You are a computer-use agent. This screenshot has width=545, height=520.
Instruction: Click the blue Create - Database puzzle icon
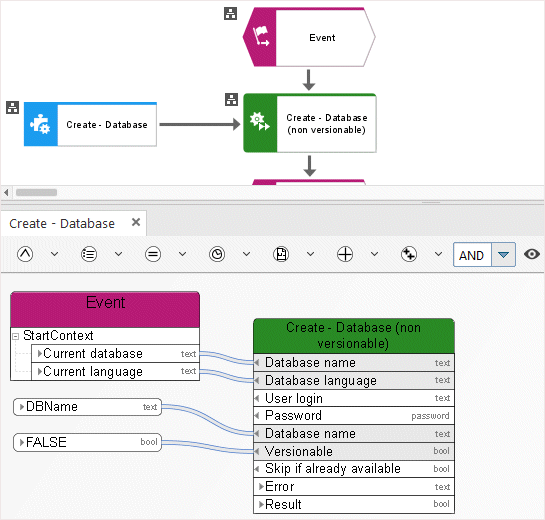(40, 124)
